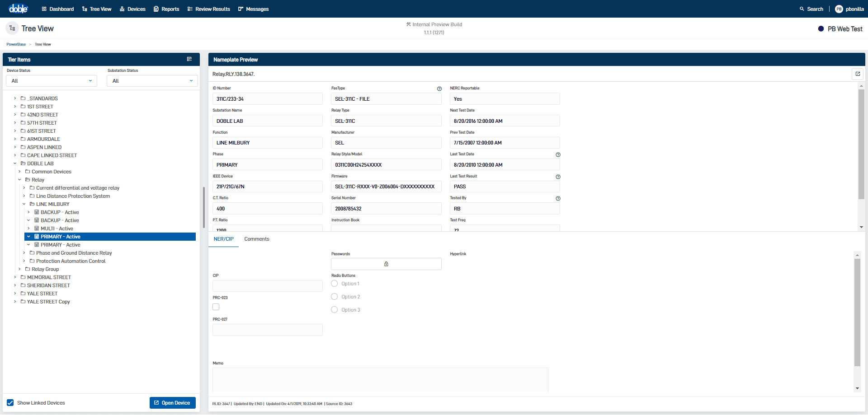
Task: Go to Devices in top navigation
Action: [x=132, y=9]
